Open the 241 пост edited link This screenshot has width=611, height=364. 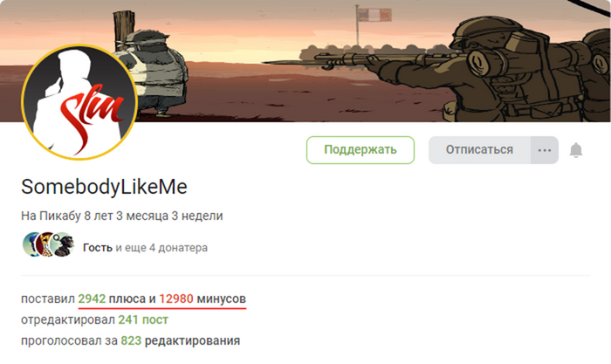(143, 320)
